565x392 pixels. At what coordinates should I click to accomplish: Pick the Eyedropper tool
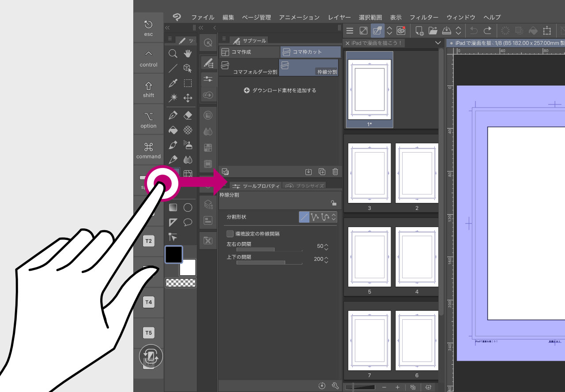pos(173,83)
